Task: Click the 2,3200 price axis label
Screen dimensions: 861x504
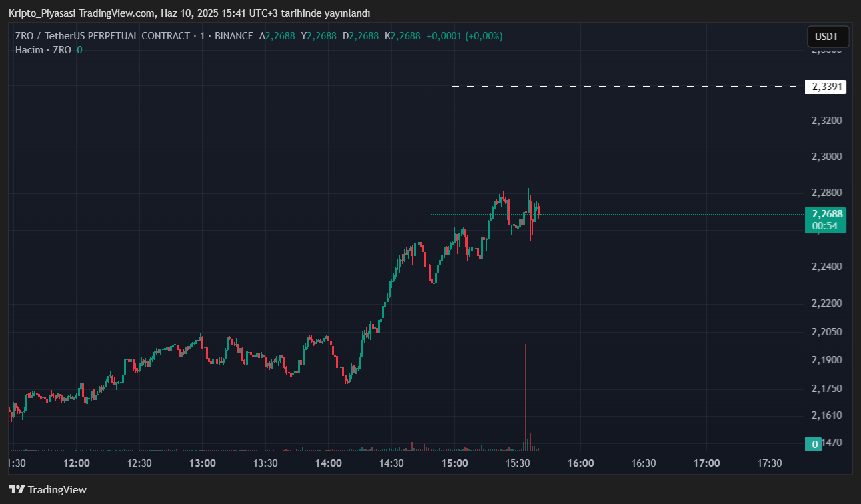Action: [826, 121]
